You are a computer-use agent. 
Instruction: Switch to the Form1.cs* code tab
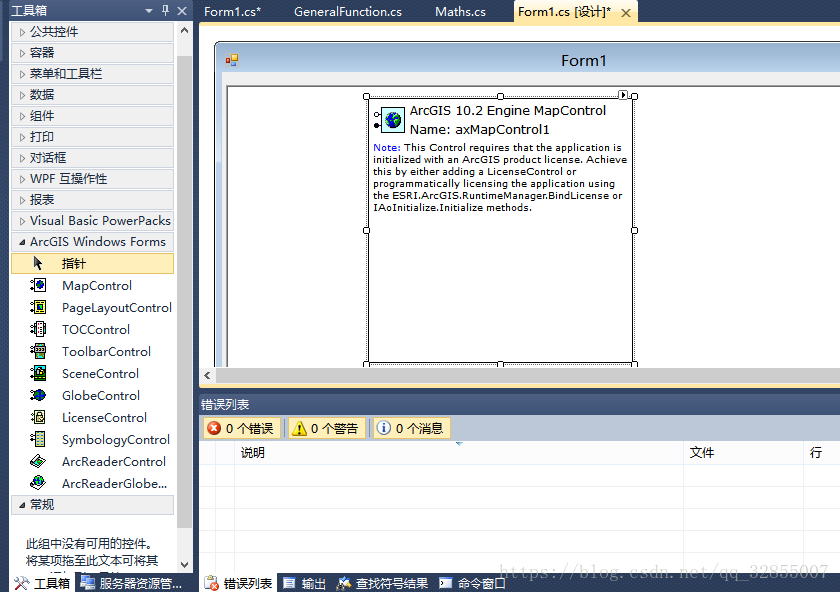[x=232, y=12]
